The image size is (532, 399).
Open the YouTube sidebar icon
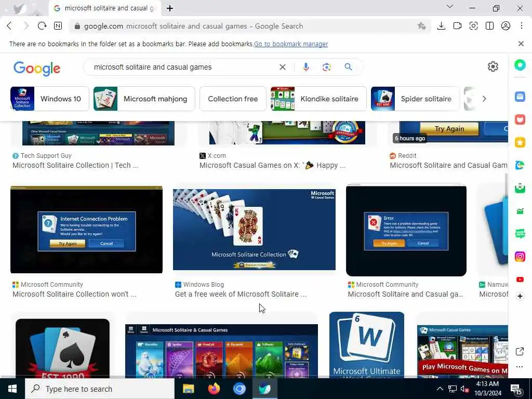pos(520,279)
